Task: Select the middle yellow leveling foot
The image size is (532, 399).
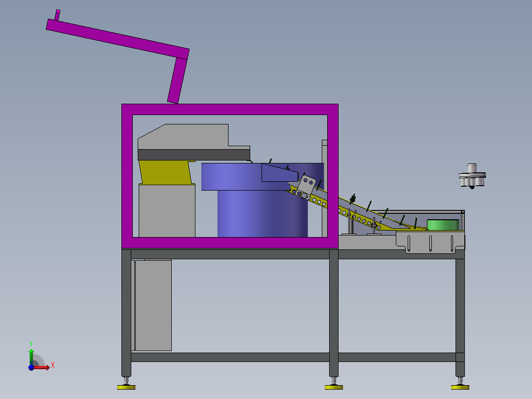Action: coord(334,387)
